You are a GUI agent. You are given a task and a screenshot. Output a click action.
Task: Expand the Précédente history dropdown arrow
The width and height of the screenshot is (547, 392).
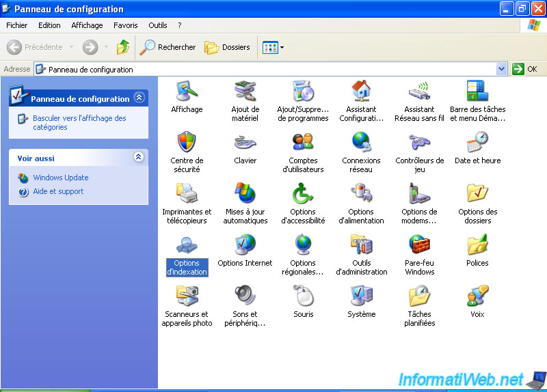pyautogui.click(x=72, y=47)
